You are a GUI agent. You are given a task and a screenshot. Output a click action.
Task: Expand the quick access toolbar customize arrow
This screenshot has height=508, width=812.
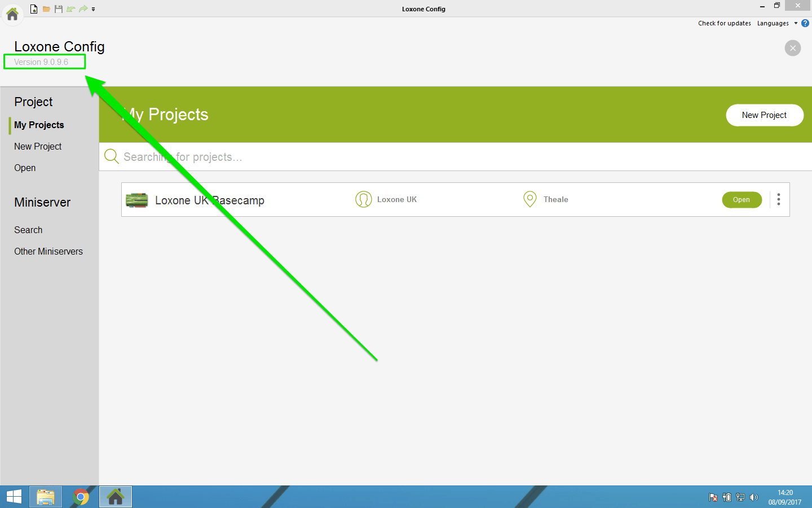point(94,9)
